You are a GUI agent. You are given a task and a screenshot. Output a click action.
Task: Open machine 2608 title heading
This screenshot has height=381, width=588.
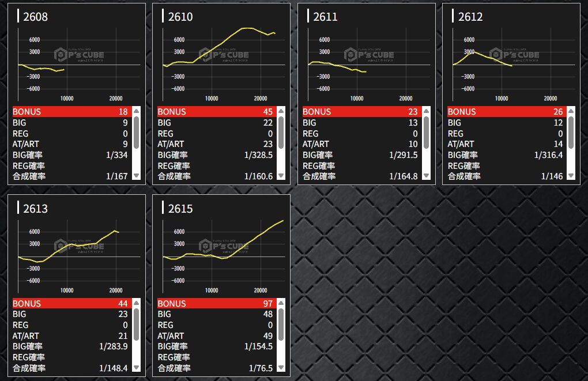pyautogui.click(x=35, y=17)
